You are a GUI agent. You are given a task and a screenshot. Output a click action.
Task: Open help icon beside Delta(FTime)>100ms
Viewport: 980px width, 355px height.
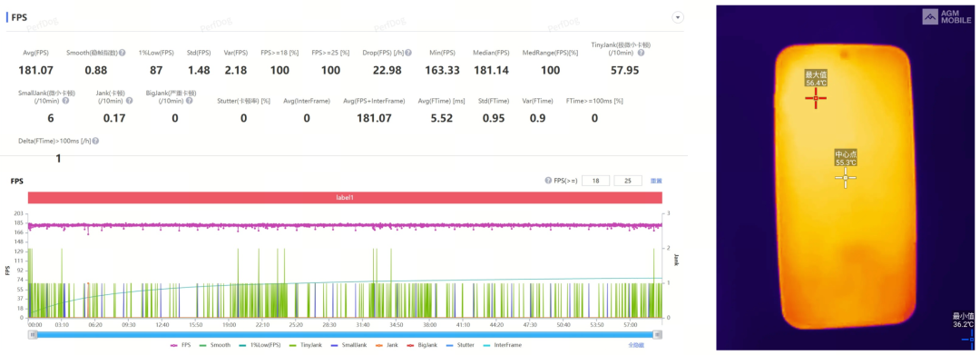coord(95,142)
